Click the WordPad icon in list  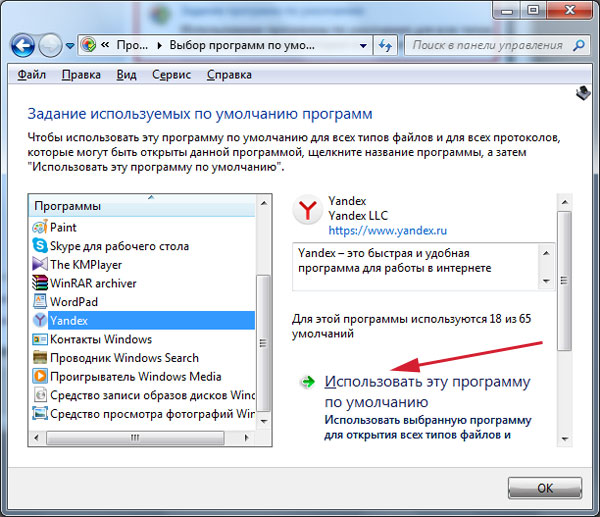40,301
